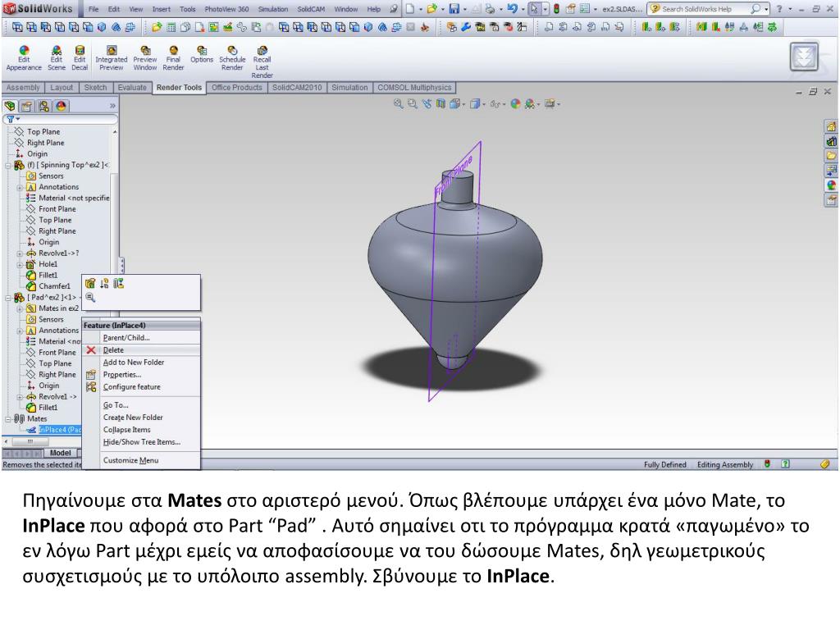Choose Add to New Folder

point(141,362)
